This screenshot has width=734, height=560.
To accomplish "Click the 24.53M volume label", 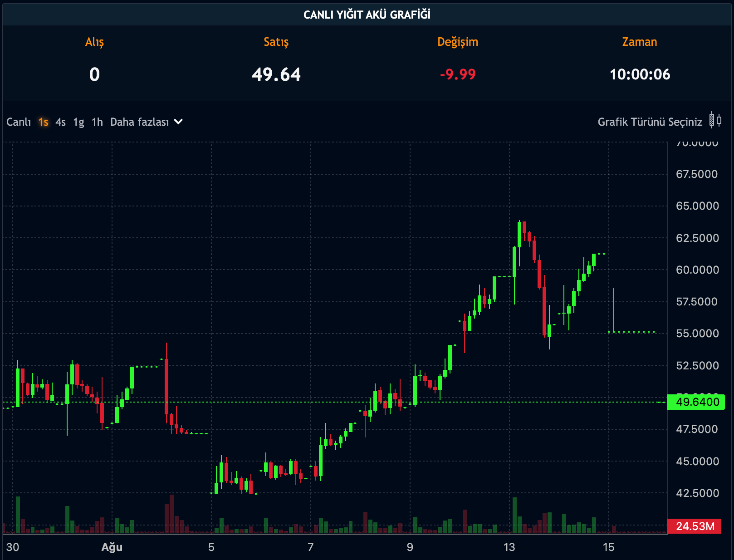I will pos(695,526).
